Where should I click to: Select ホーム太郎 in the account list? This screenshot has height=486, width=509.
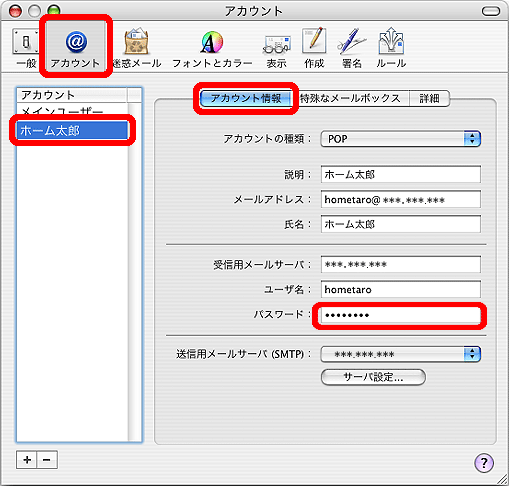point(72,130)
